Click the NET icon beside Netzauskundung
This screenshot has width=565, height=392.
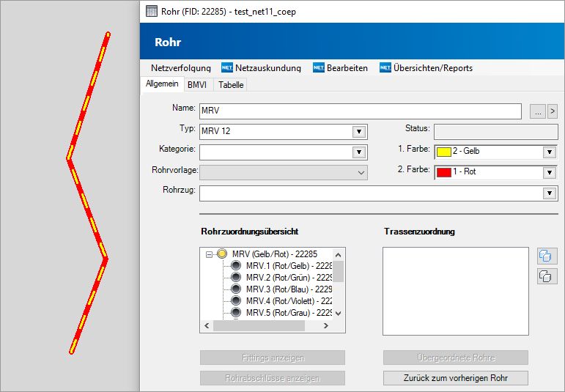pyautogui.click(x=227, y=67)
